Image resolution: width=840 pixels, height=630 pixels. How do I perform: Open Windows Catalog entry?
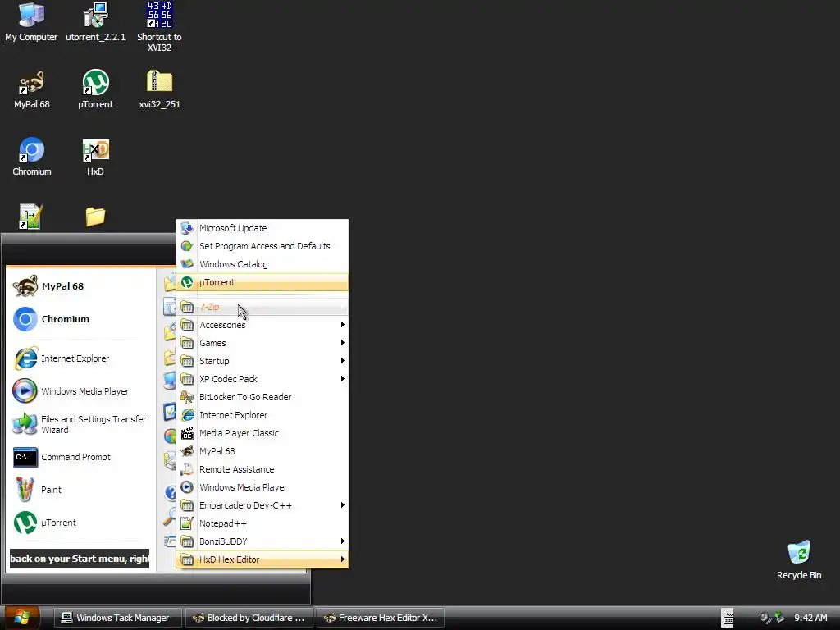[x=262, y=264]
